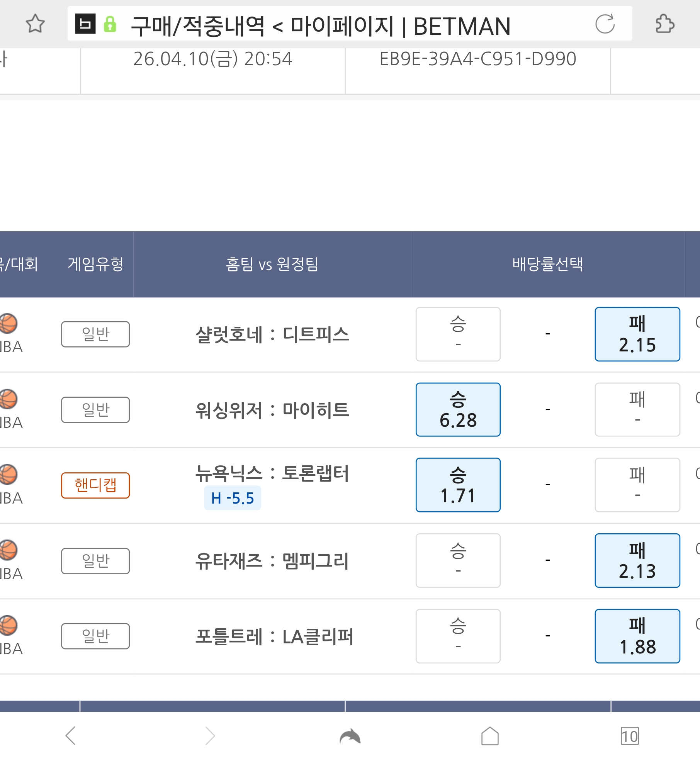Select empty 승 option for 샬럿호네 game
This screenshot has height=760, width=700.
pos(458,334)
